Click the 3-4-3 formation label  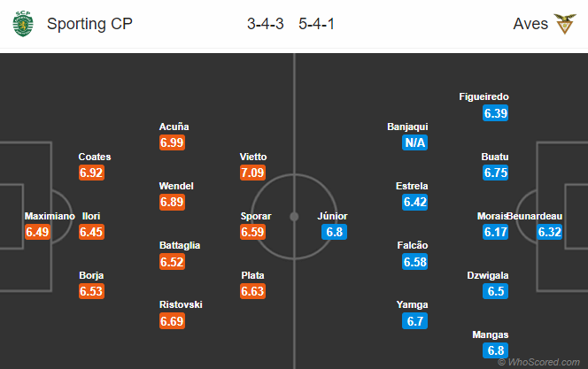pyautogui.click(x=266, y=24)
